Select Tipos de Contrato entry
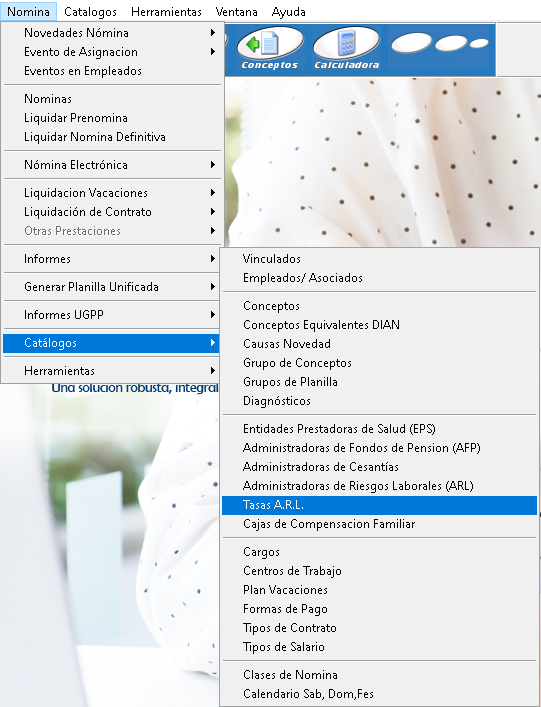 (379, 628)
